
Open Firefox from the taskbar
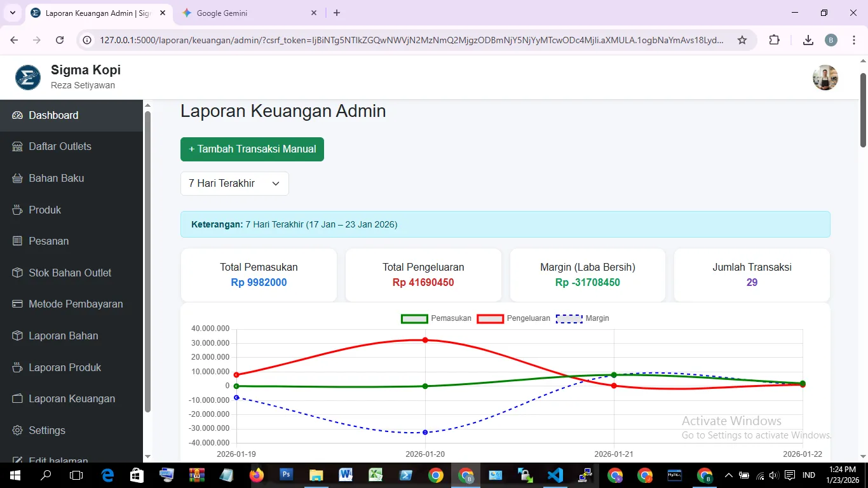(x=257, y=475)
